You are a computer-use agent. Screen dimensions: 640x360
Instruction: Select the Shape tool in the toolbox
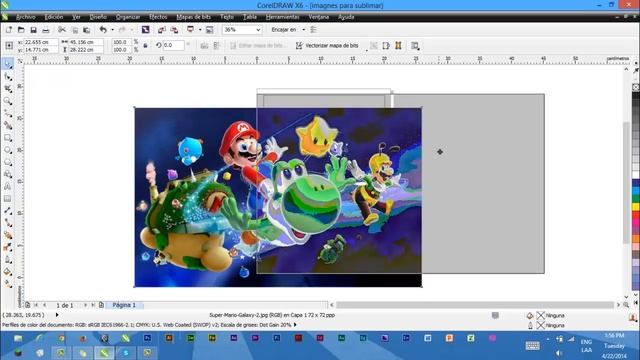pos(8,76)
